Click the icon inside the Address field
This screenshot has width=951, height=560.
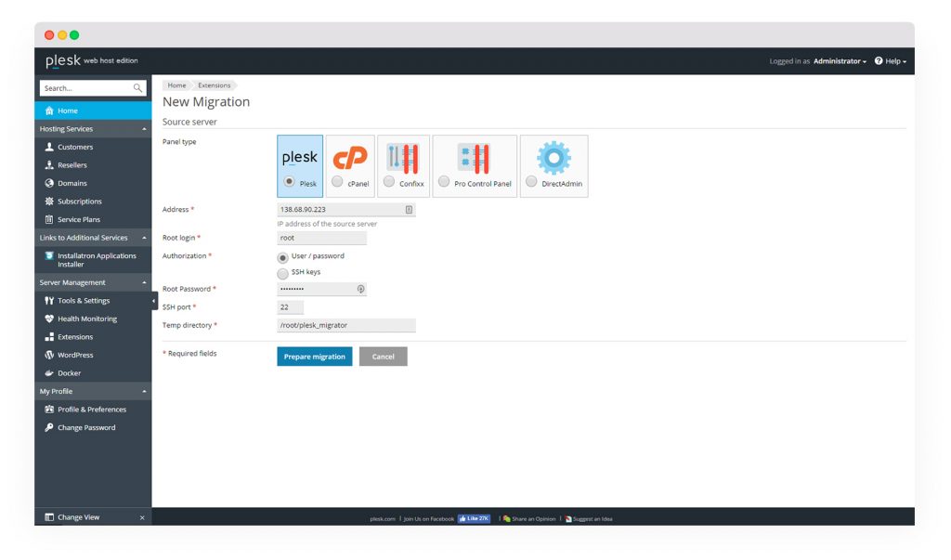click(409, 210)
